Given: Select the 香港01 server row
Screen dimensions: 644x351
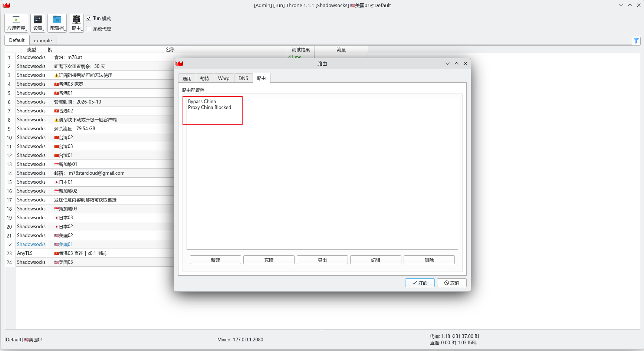Looking at the screenshot, I should 95,93.
